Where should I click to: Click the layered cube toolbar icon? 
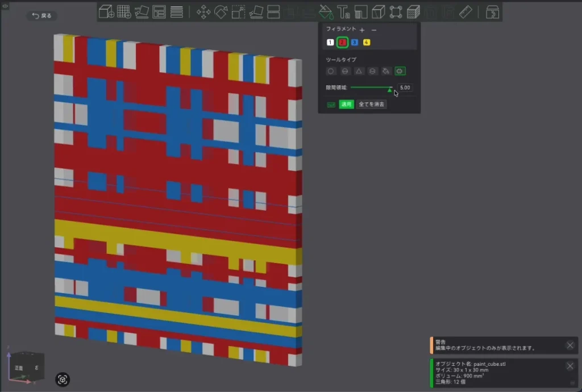pyautogui.click(x=413, y=12)
